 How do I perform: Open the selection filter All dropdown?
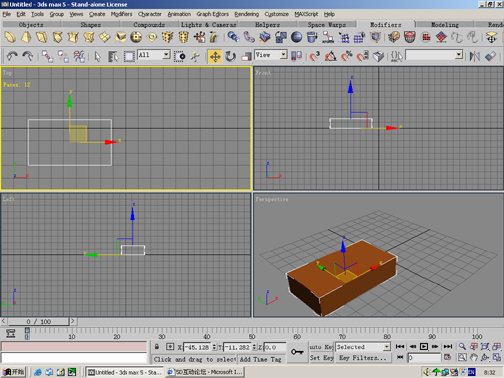pyautogui.click(x=166, y=54)
